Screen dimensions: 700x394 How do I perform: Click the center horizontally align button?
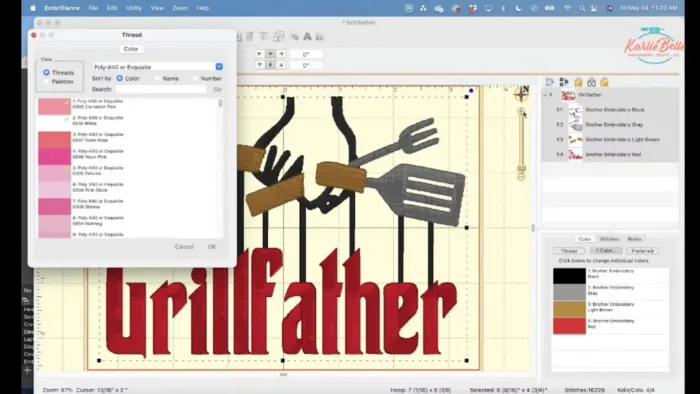pyautogui.click(x=271, y=54)
